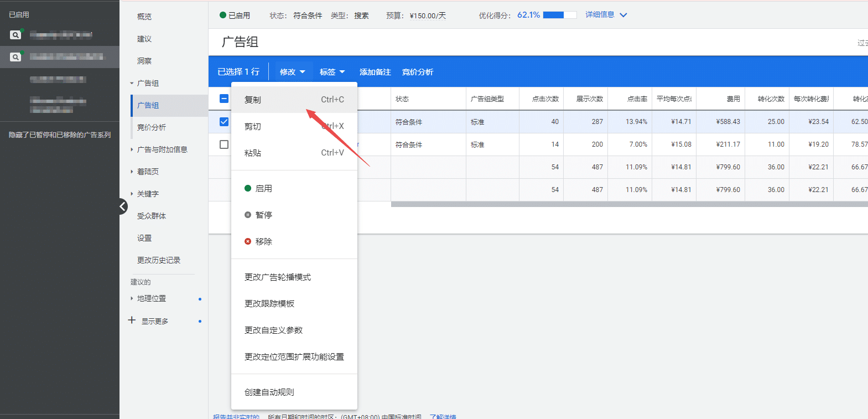Open the 标签 dropdown in the blue bar
Image resolution: width=868 pixels, height=419 pixels.
332,72
